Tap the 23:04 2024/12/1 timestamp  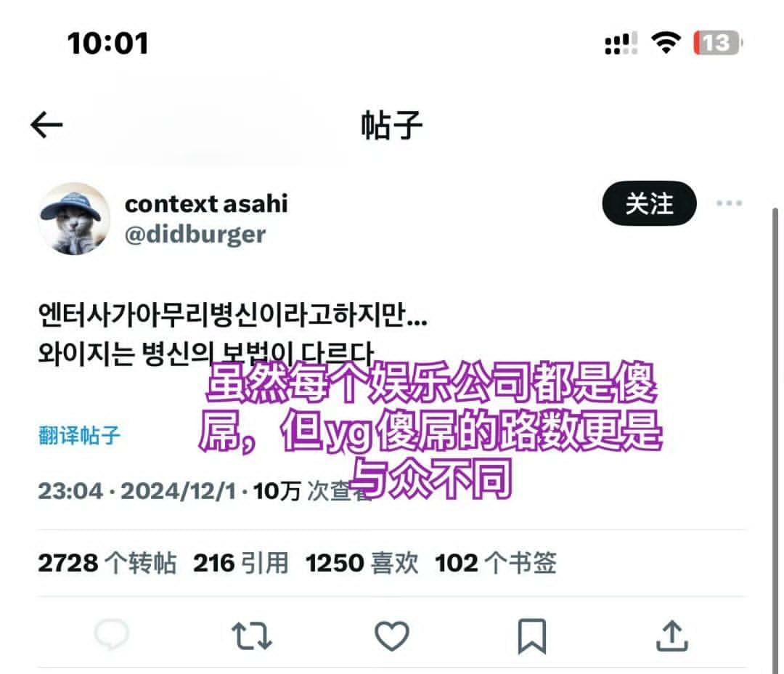(x=137, y=491)
